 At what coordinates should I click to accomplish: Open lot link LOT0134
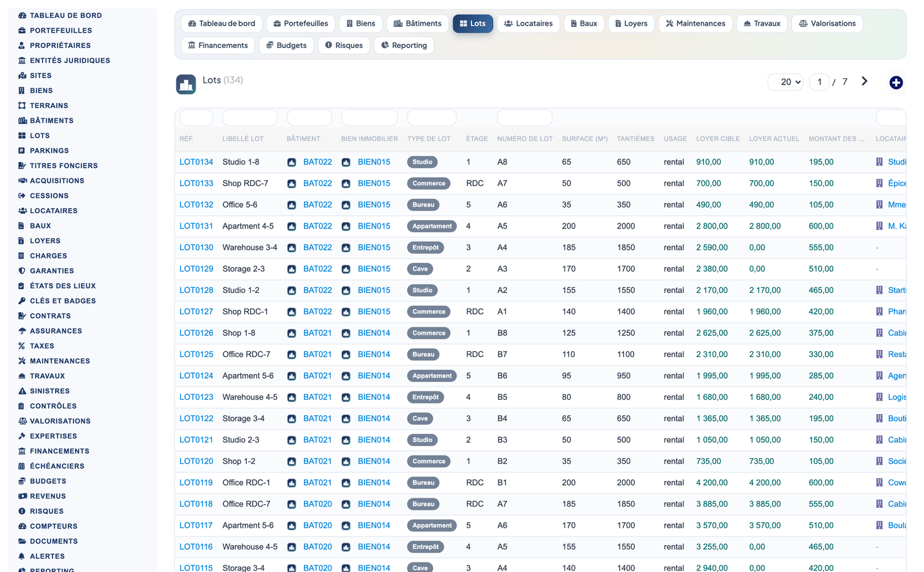pyautogui.click(x=196, y=162)
